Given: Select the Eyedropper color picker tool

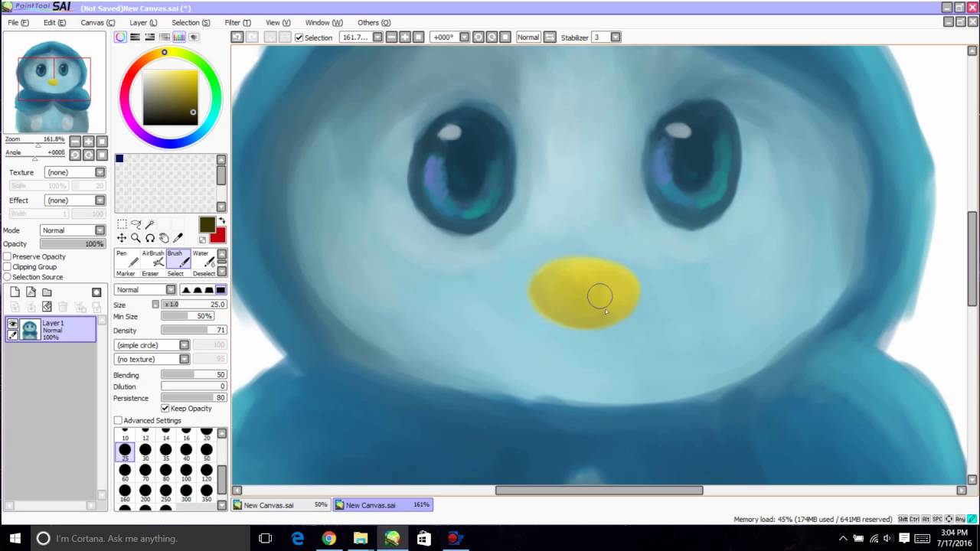Looking at the screenshot, I should click(179, 238).
